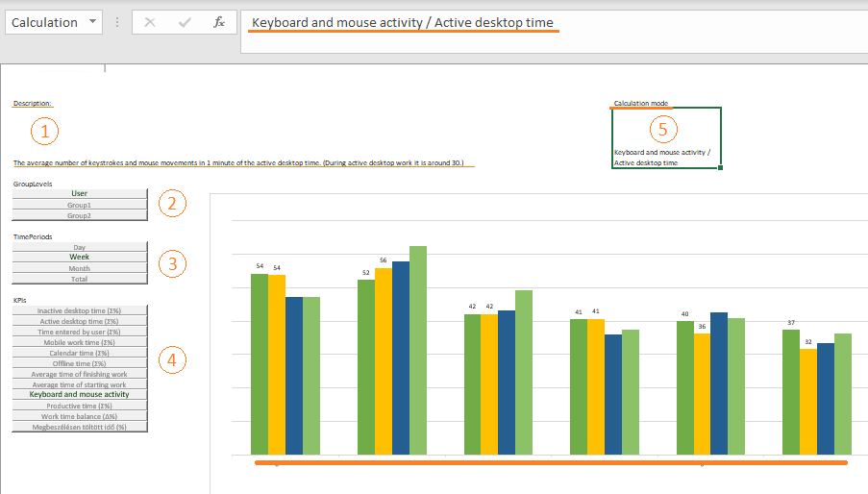Click the Cancel (X) formula bar icon
Viewport: 868px width, 494px height.
pyautogui.click(x=149, y=22)
